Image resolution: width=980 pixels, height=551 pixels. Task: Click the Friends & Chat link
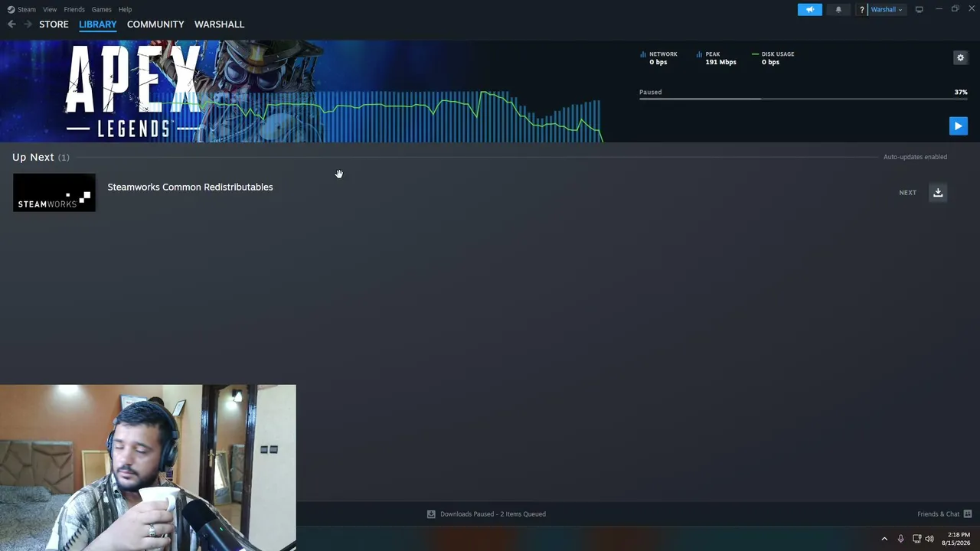point(938,514)
